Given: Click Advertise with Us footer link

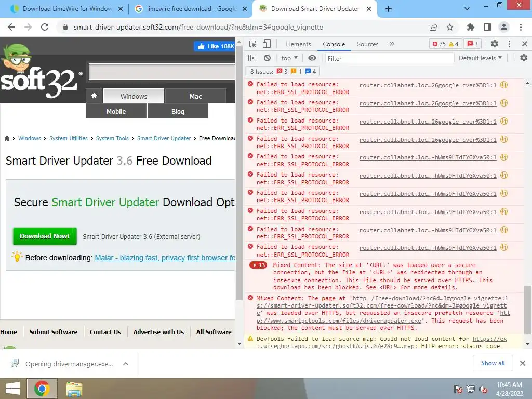Looking at the screenshot, I should click(x=158, y=332).
